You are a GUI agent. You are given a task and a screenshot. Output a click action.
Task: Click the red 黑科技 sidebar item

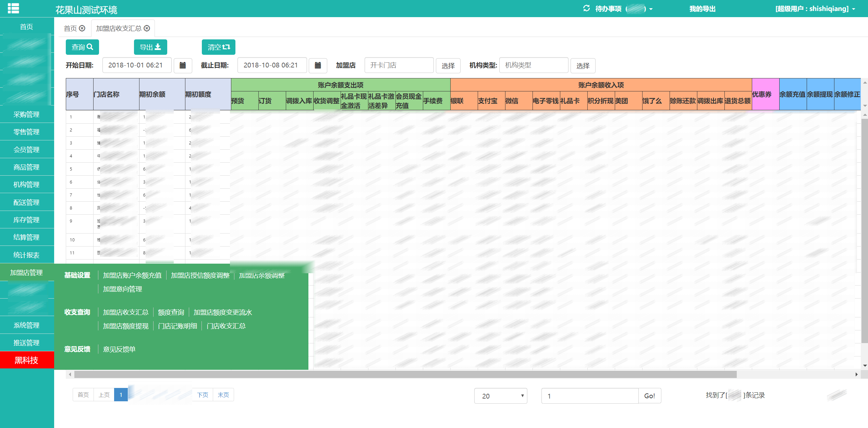pyautogui.click(x=27, y=360)
